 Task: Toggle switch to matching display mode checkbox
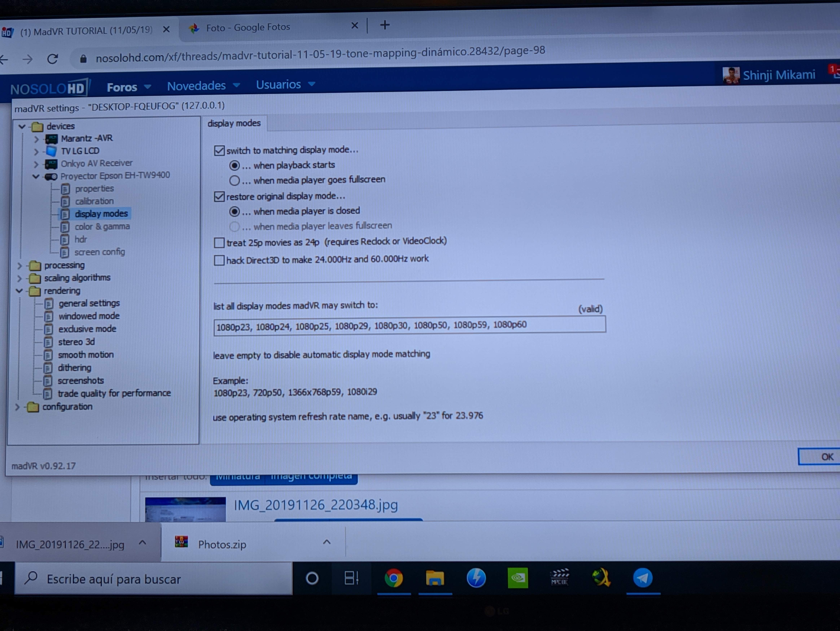219,151
